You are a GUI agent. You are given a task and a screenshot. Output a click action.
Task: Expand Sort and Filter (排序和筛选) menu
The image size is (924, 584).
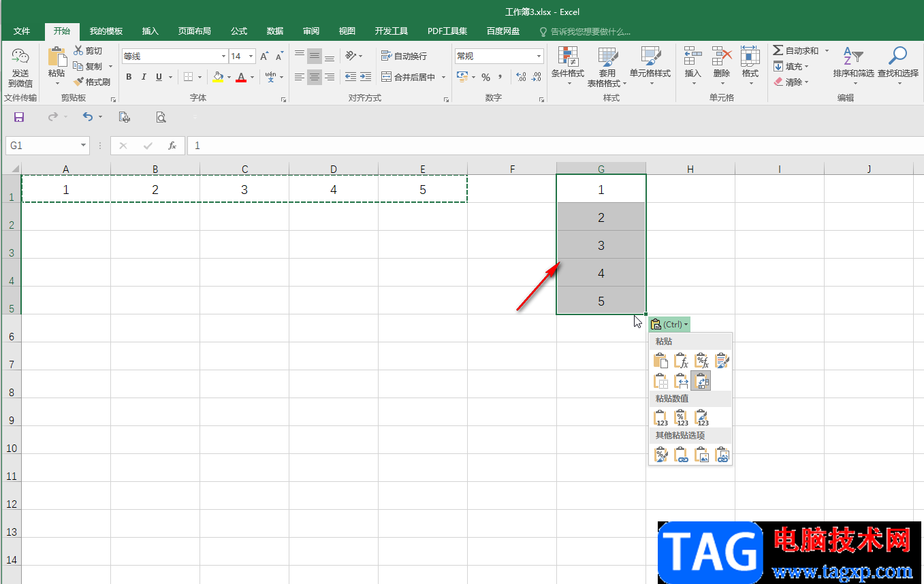point(853,67)
